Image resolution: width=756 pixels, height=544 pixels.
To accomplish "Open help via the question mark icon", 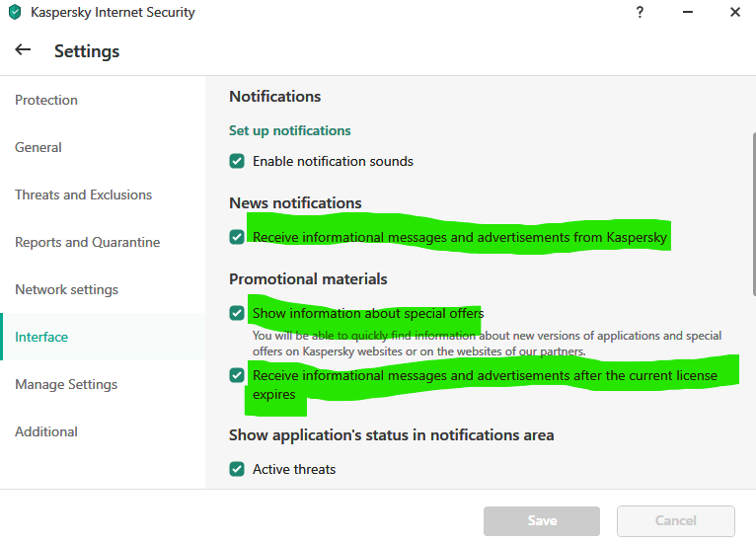I will (640, 12).
